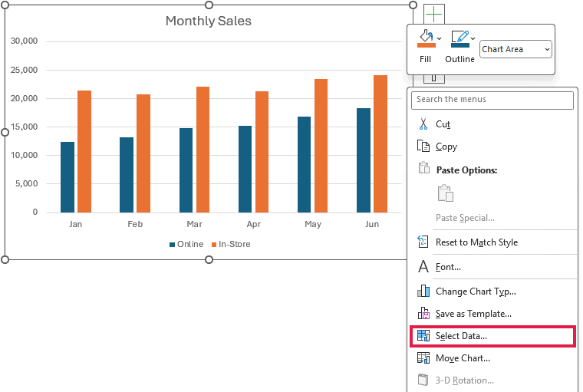Image resolution: width=583 pixels, height=392 pixels.
Task: Click the Apr Online blue bar
Action: [245, 170]
